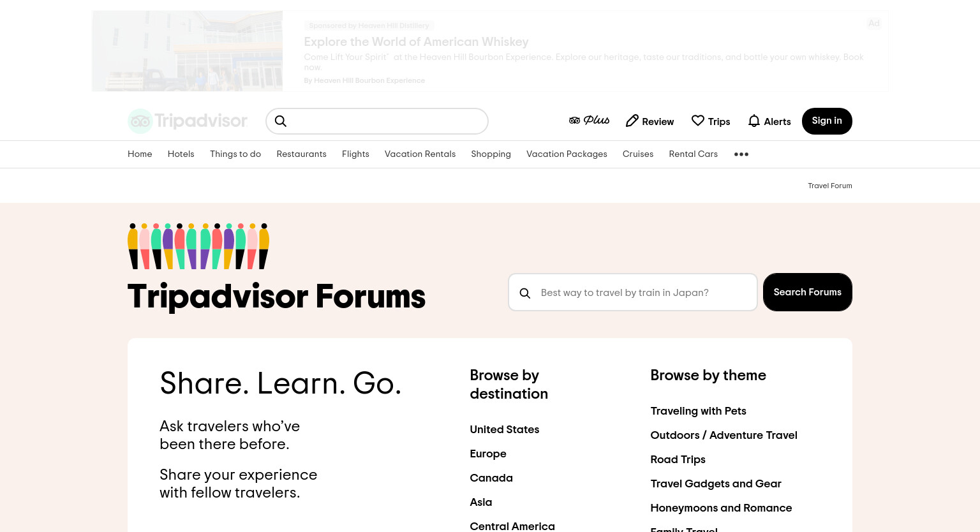Viewport: 980px width, 532px height.
Task: Click the ad thumbnail image of distillery
Action: pos(188,51)
